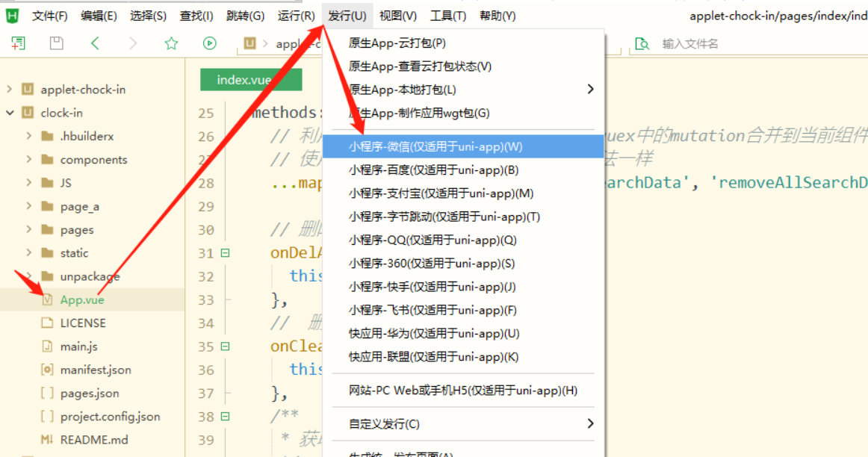
Task: Select 网站-PC Web或手机H5 option
Action: 463,391
